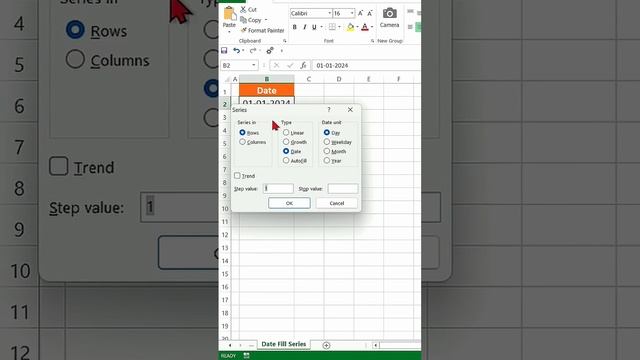Expand the Copy options arrow
640x360 pixels.
point(266,20)
